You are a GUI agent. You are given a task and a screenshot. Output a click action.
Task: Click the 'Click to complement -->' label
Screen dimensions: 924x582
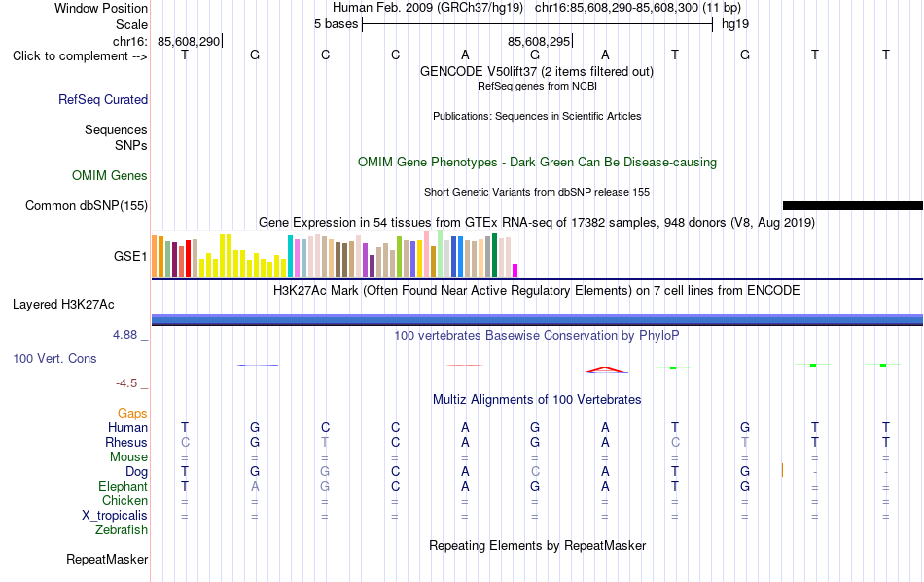coord(80,56)
